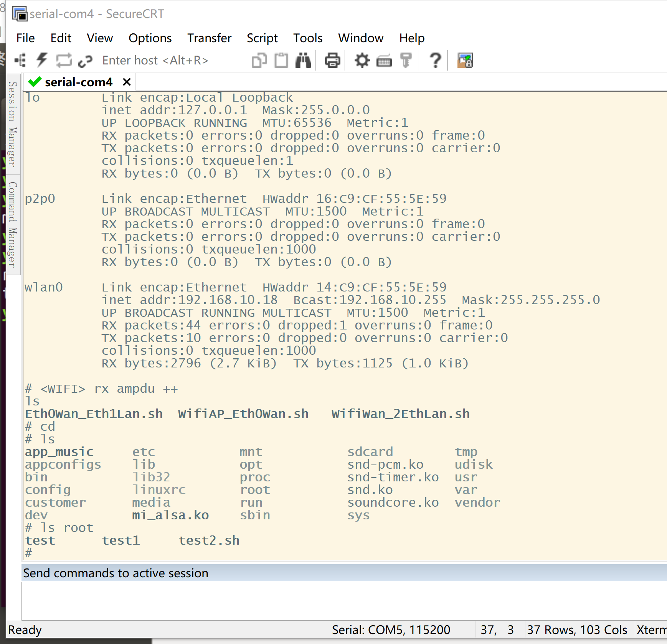Click the Reconnect toolbar icon
This screenshot has height=644, width=667.
64,60
